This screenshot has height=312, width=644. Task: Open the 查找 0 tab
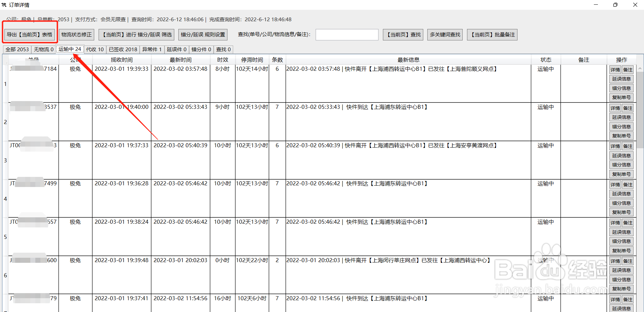point(223,50)
